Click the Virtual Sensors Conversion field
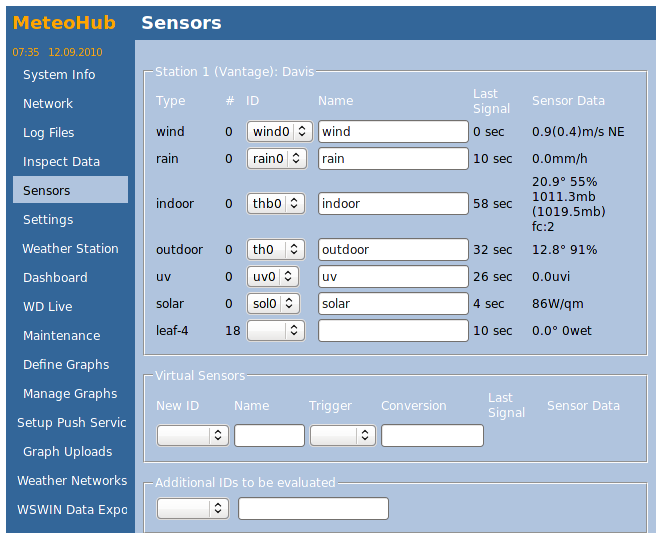 (432, 435)
